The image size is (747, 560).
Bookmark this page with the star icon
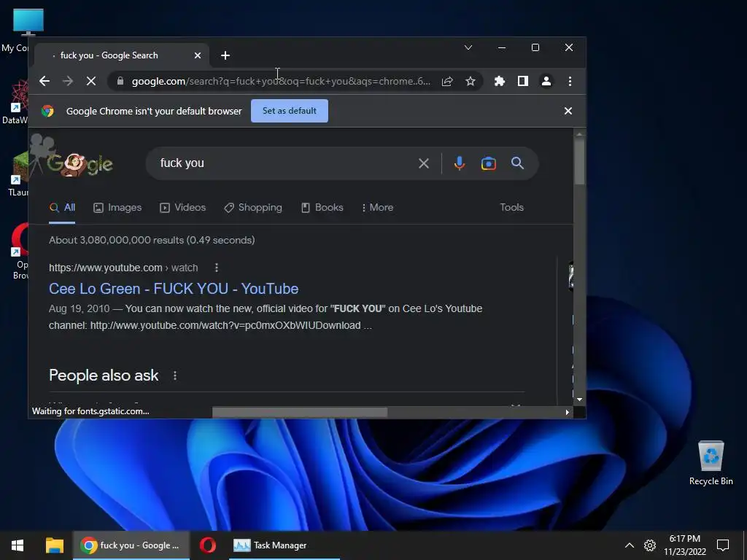coord(471,82)
